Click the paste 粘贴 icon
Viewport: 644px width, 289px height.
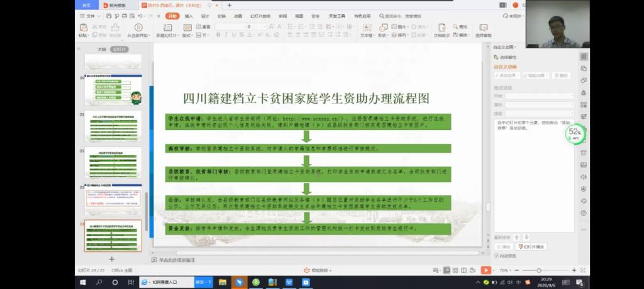point(83,27)
